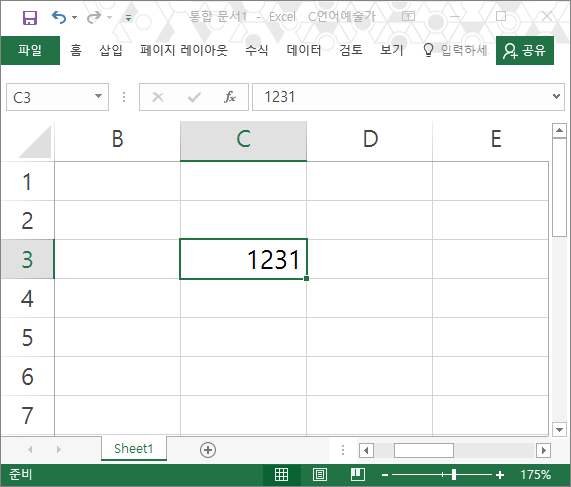
Task: Select row 5 header
Action: tap(28, 337)
